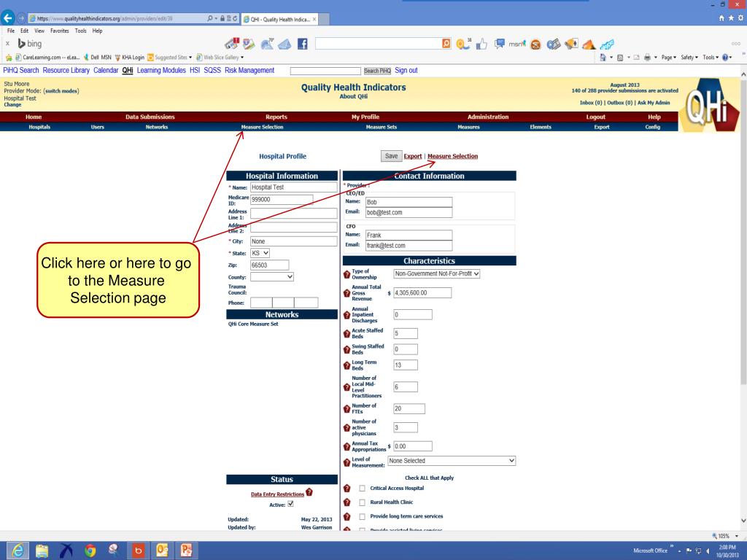
Task: Click the Bing toolbar search magnifier button
Action: tap(446, 43)
